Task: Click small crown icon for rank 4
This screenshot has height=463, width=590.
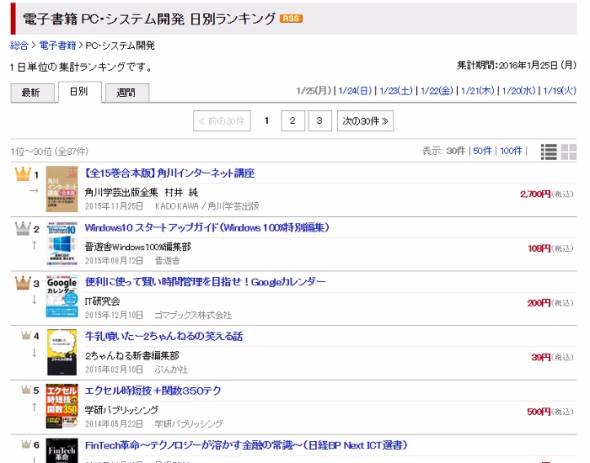Action: pyautogui.click(x=26, y=335)
